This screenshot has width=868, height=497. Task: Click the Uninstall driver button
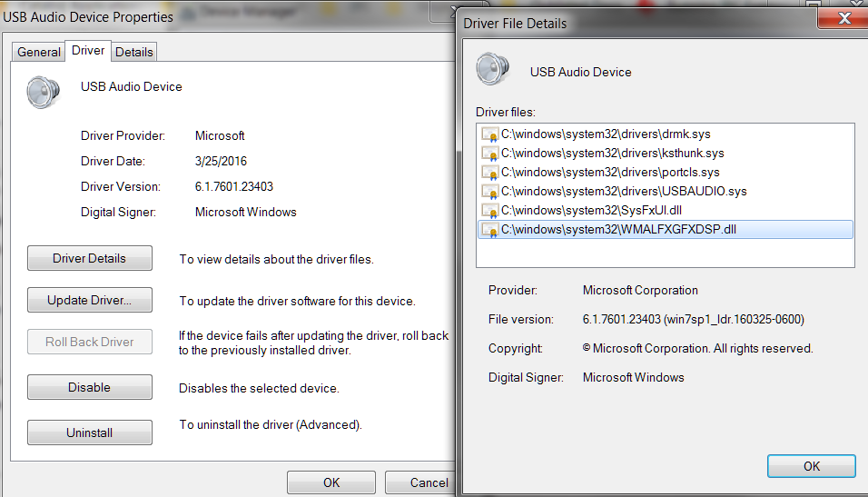[90, 432]
